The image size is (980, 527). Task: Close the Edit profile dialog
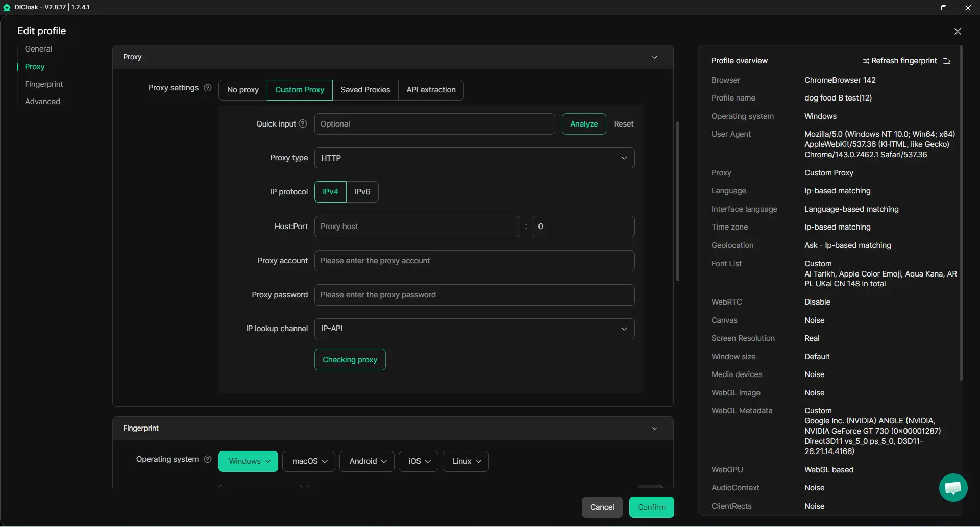pos(958,32)
